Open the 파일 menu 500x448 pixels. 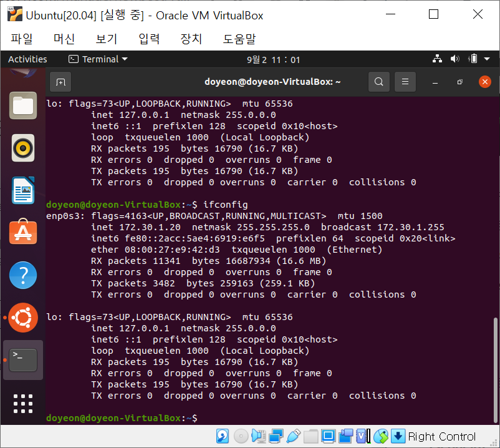pos(22,39)
